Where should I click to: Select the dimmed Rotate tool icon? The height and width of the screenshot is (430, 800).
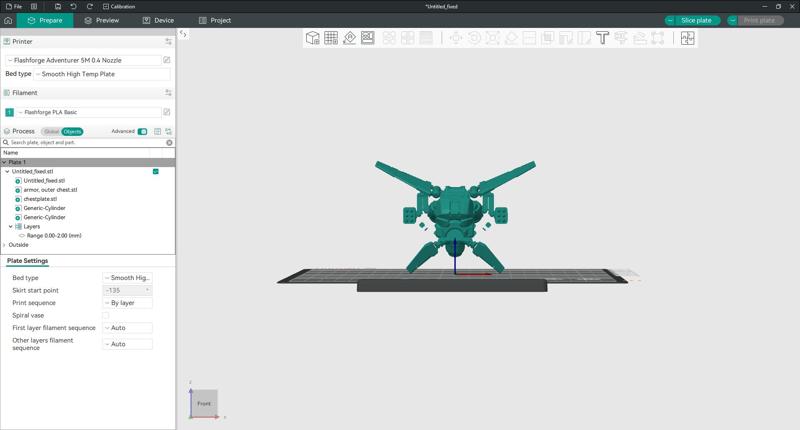click(474, 38)
